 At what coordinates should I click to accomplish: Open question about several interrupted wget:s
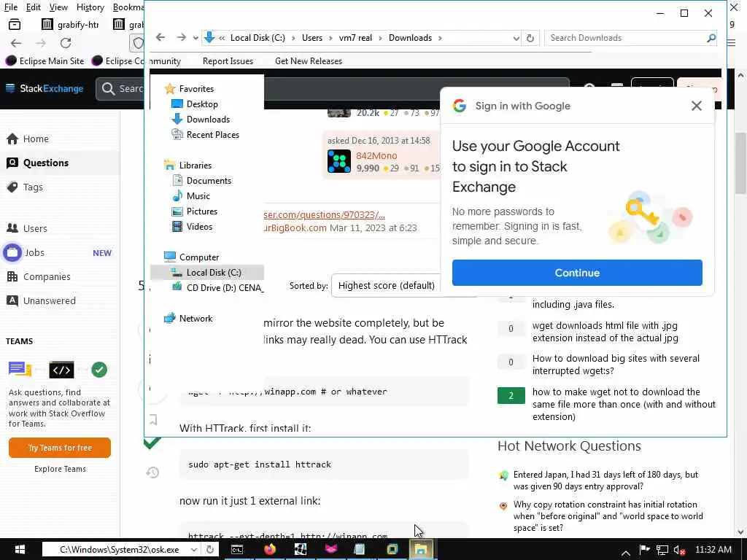(616, 365)
